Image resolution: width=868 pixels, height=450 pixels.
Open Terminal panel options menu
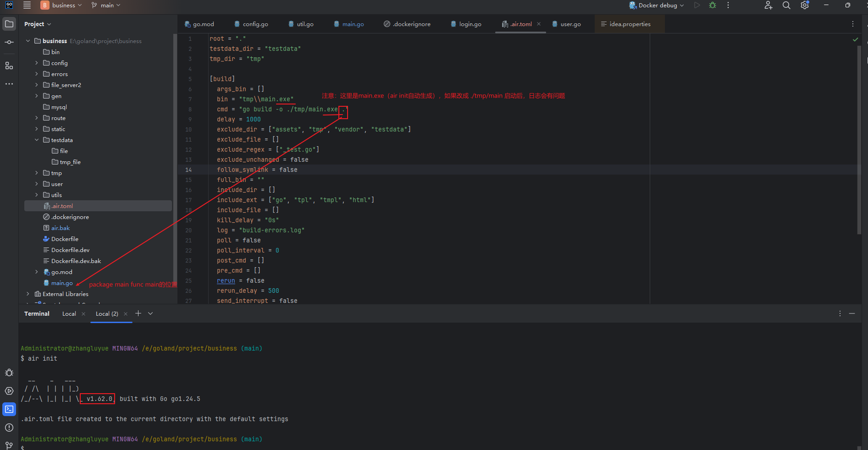coord(840,313)
